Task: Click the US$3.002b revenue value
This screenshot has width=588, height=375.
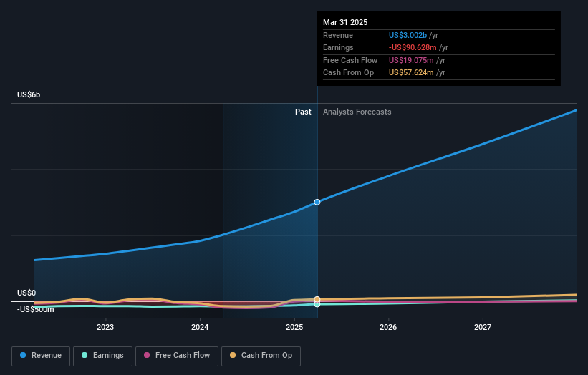Action: [x=408, y=35]
